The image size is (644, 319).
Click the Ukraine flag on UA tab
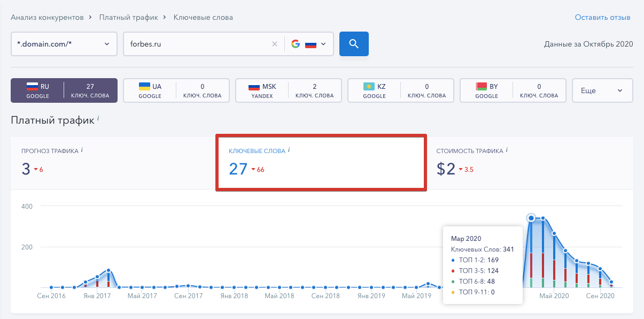pos(144,86)
